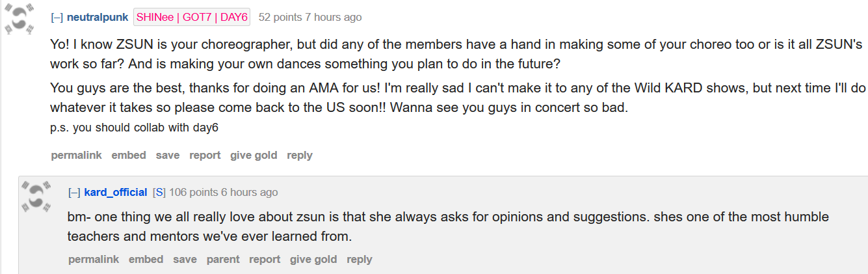Report neutralpunk's comment

tap(205, 156)
